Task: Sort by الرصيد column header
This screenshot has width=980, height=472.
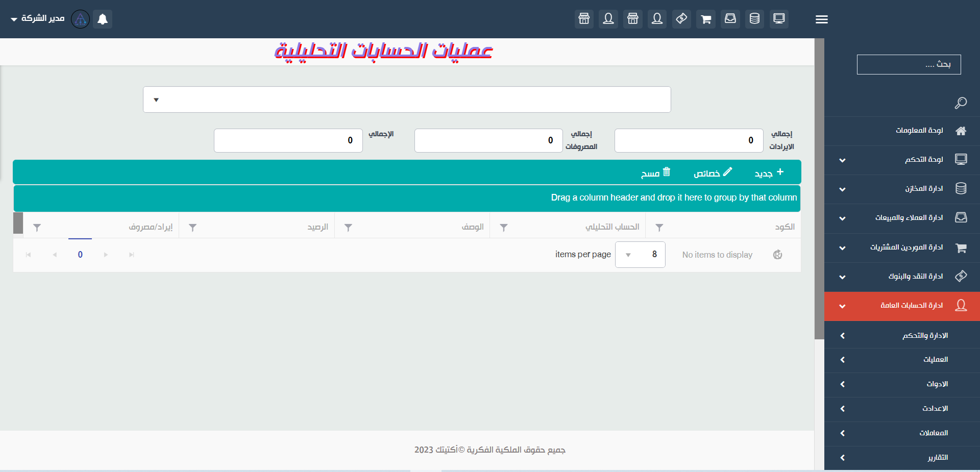Action: pos(317,227)
